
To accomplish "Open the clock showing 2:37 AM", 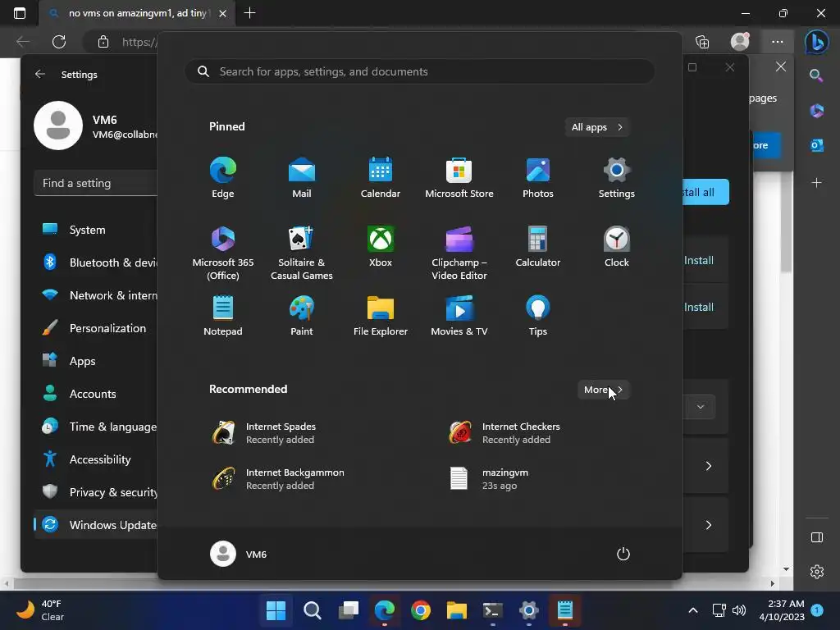I will point(782,610).
